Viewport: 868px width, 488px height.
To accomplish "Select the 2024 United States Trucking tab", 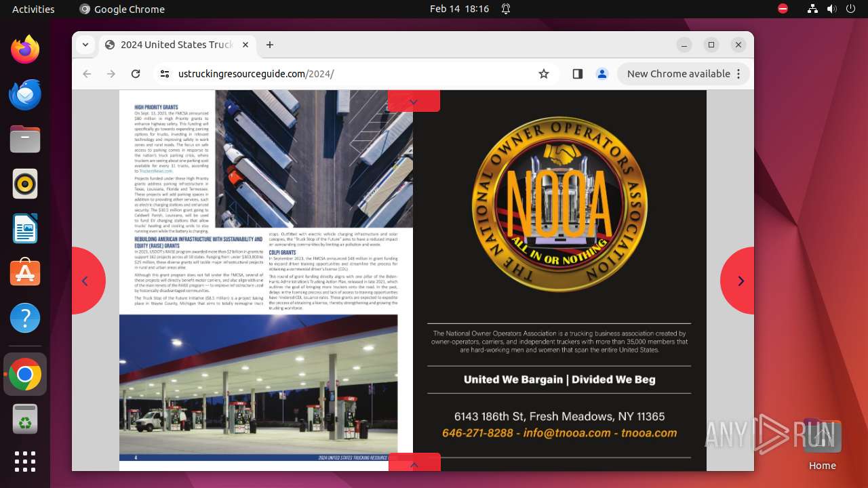I will pyautogui.click(x=178, y=45).
